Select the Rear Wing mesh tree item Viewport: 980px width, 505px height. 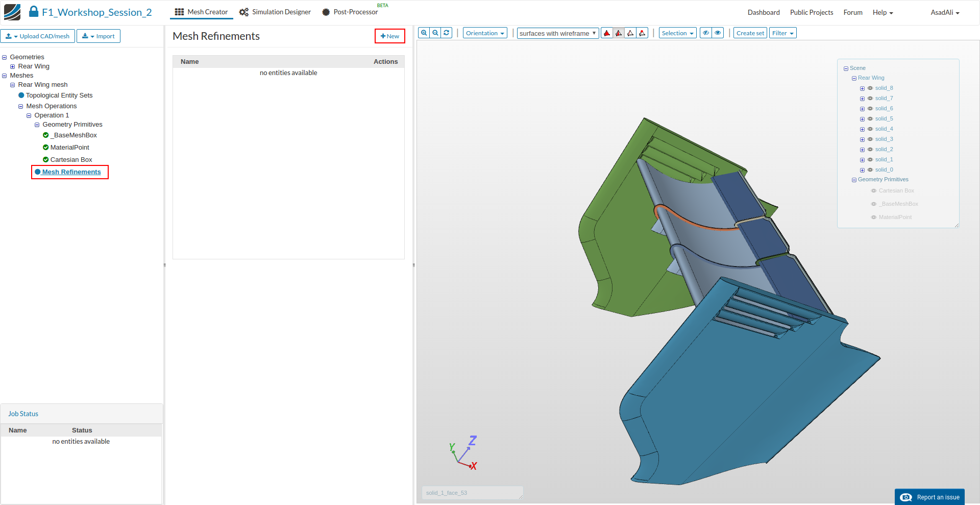coord(43,85)
